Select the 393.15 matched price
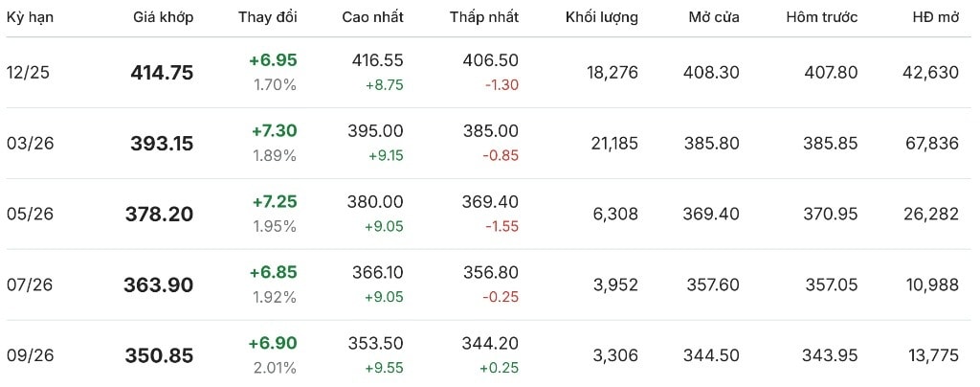 click(x=161, y=144)
